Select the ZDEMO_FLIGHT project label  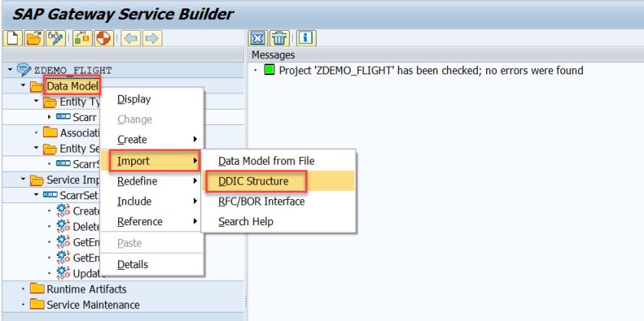pos(73,70)
